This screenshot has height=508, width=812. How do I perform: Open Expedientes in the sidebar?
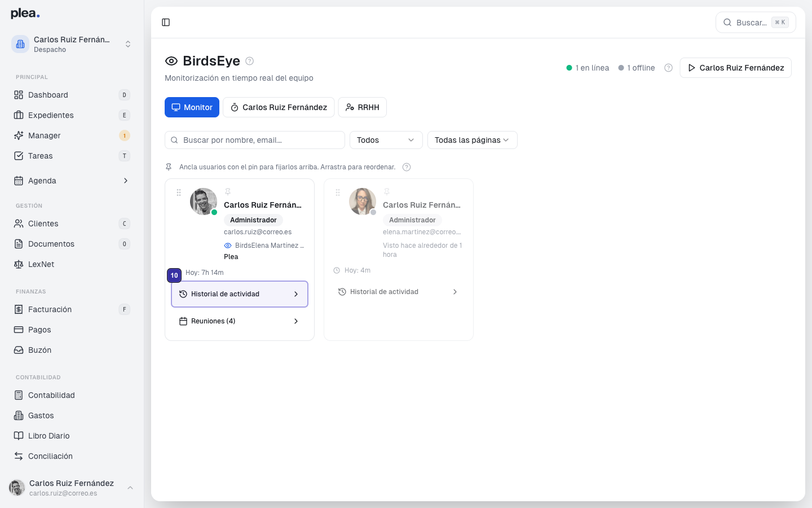[72, 115]
